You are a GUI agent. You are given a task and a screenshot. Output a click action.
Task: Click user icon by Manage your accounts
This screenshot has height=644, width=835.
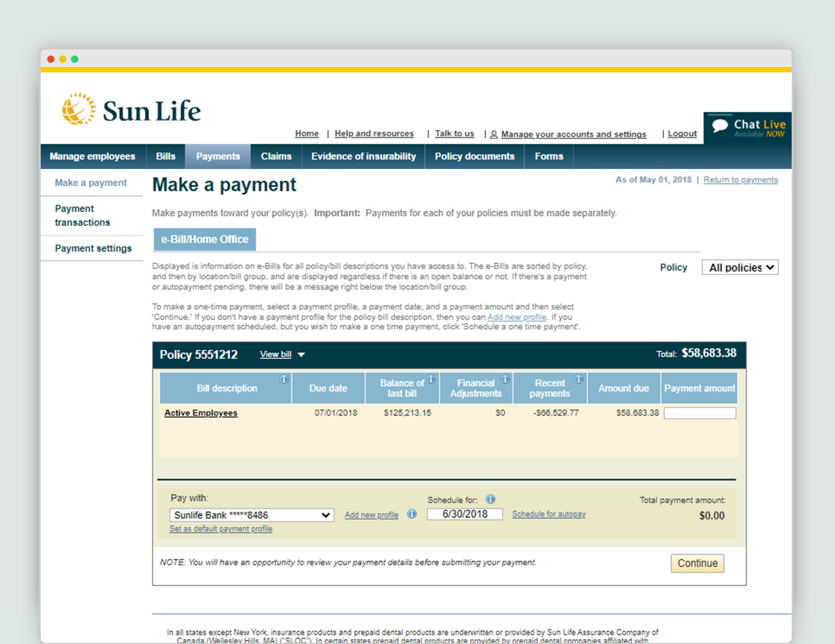[493, 134]
